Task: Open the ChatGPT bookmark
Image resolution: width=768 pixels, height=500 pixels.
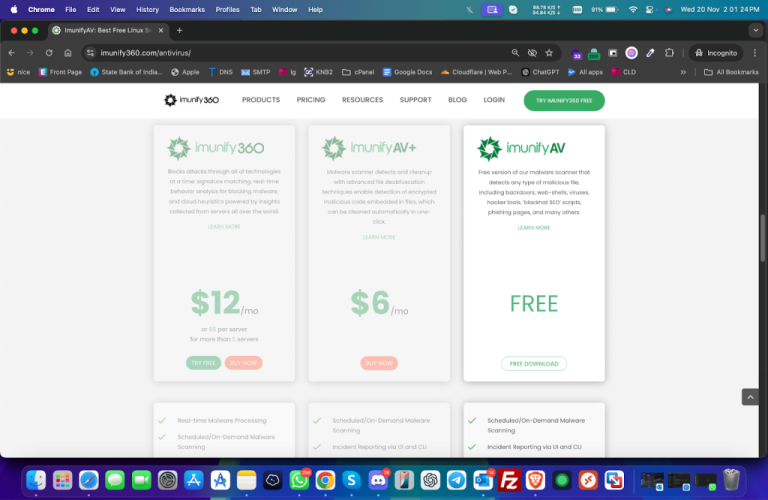Action: (540, 72)
